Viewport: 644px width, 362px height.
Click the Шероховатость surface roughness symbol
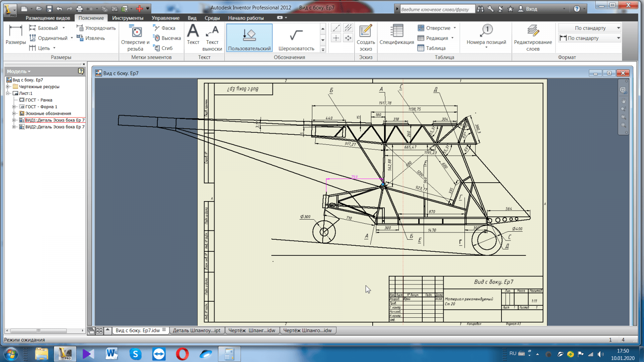click(x=296, y=38)
